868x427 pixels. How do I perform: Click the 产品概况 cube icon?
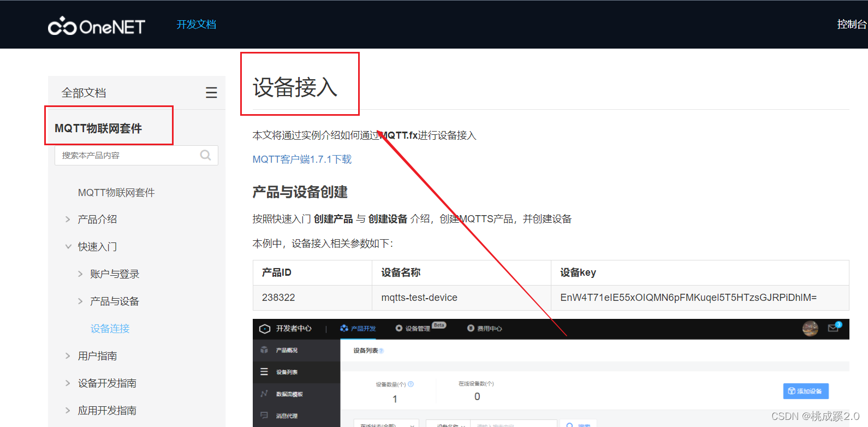click(264, 350)
